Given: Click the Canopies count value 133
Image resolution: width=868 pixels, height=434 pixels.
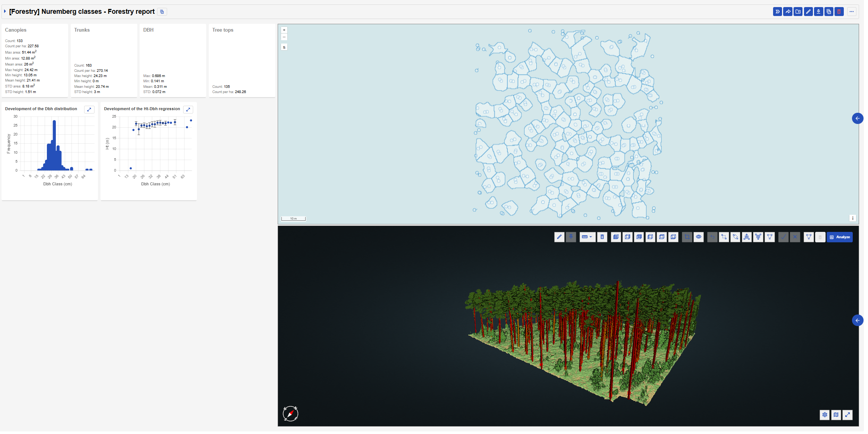Looking at the screenshot, I should pyautogui.click(x=20, y=41).
